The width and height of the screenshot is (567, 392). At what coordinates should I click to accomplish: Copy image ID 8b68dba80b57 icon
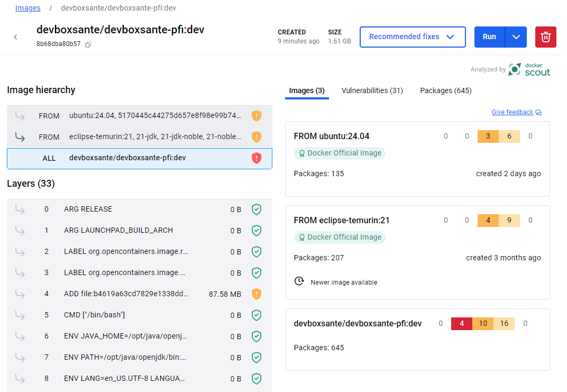(88, 44)
